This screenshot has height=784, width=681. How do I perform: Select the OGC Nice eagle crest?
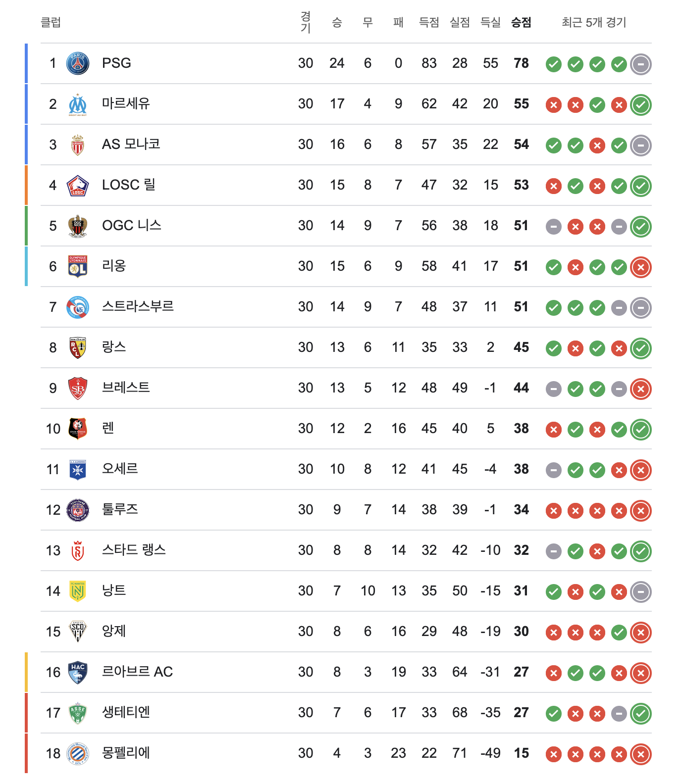point(78,226)
